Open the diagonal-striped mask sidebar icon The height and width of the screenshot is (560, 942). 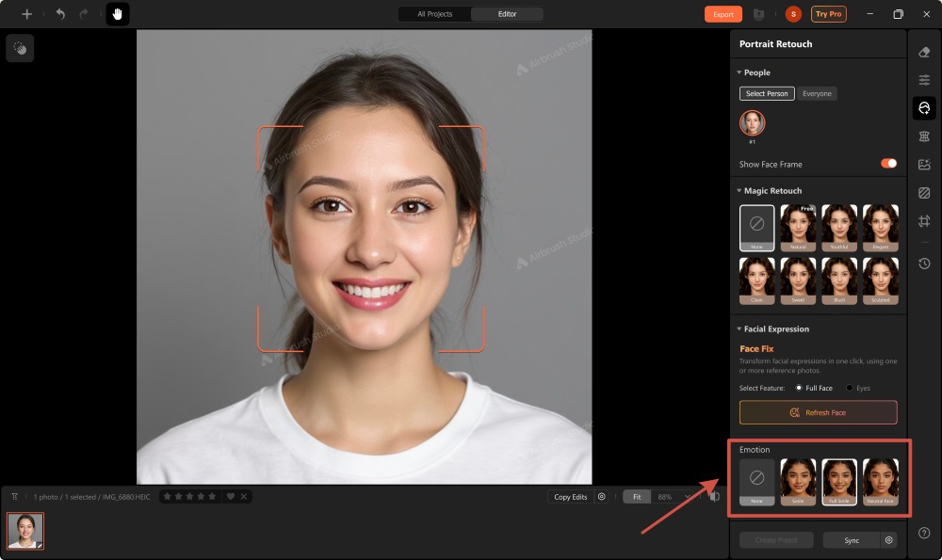click(924, 193)
